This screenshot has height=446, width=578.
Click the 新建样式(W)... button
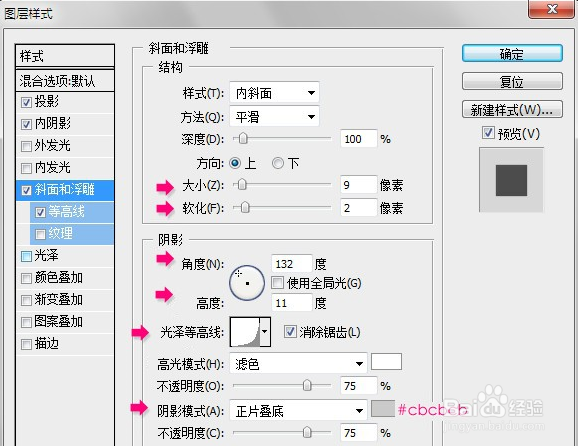click(x=512, y=109)
